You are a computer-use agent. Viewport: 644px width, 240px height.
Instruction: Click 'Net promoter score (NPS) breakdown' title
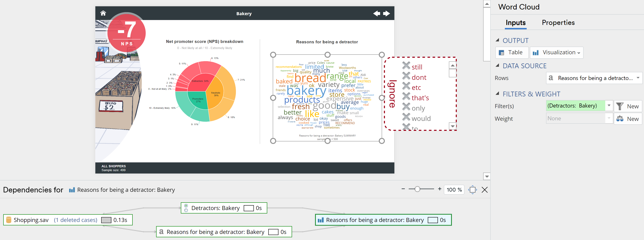coord(204,42)
